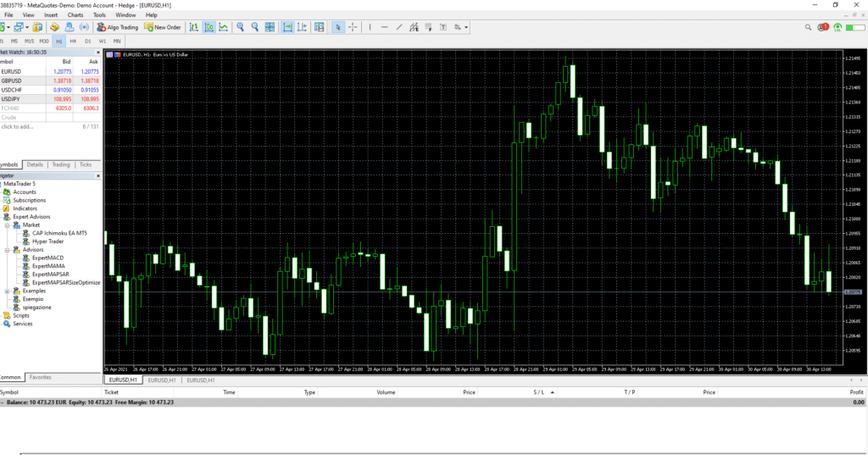Close the Navigator panel
The image size is (868, 455).
(x=98, y=176)
